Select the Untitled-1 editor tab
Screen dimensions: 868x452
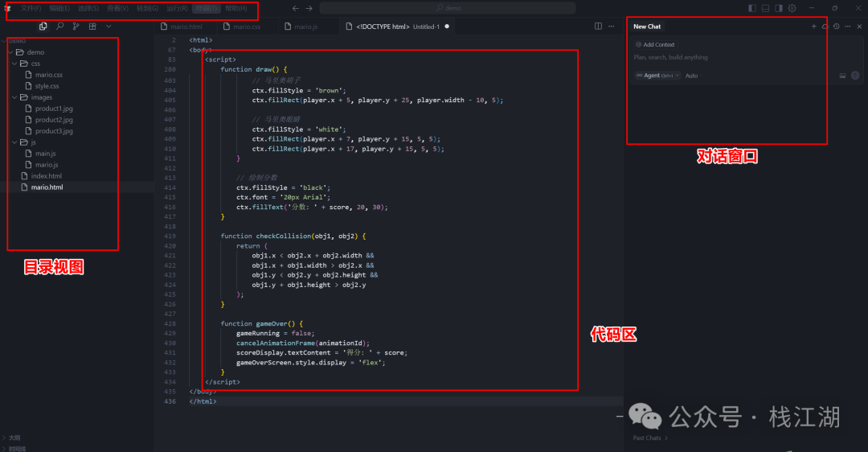coord(398,27)
